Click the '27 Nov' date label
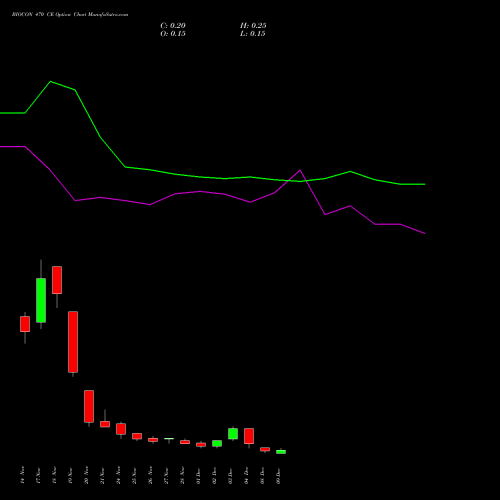 [166, 475]
